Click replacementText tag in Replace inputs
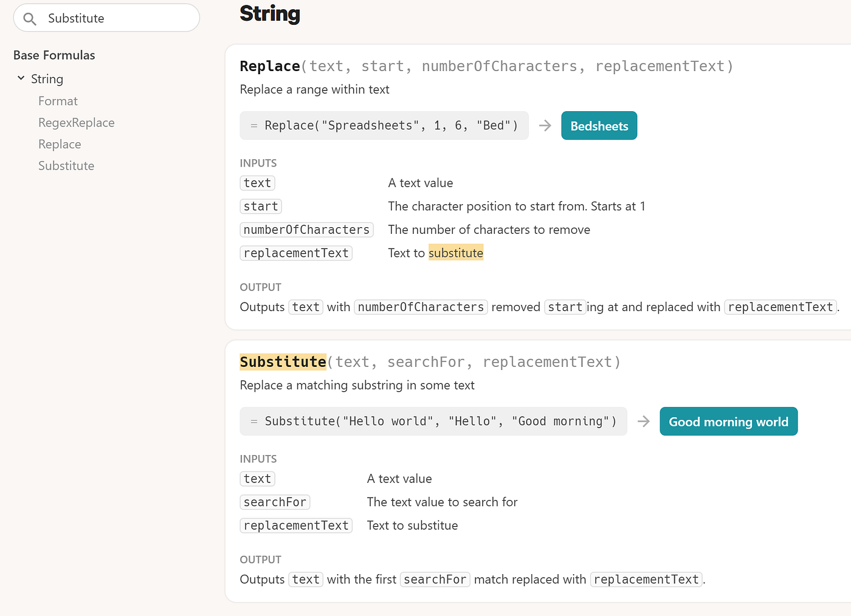The width and height of the screenshot is (851, 616). point(296,253)
